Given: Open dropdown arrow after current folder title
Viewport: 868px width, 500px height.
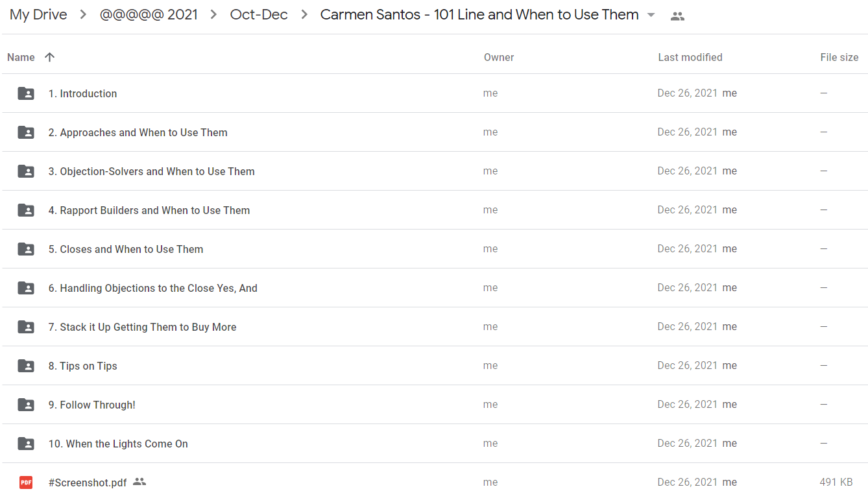Looking at the screenshot, I should coord(651,15).
